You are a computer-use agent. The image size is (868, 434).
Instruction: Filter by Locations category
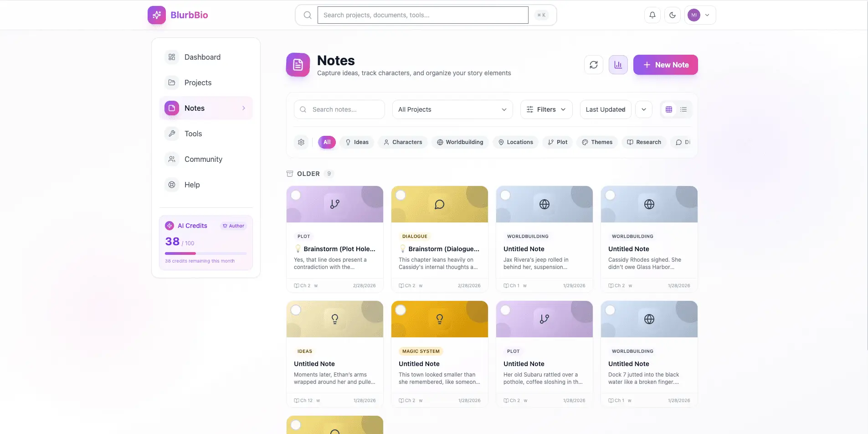(515, 142)
